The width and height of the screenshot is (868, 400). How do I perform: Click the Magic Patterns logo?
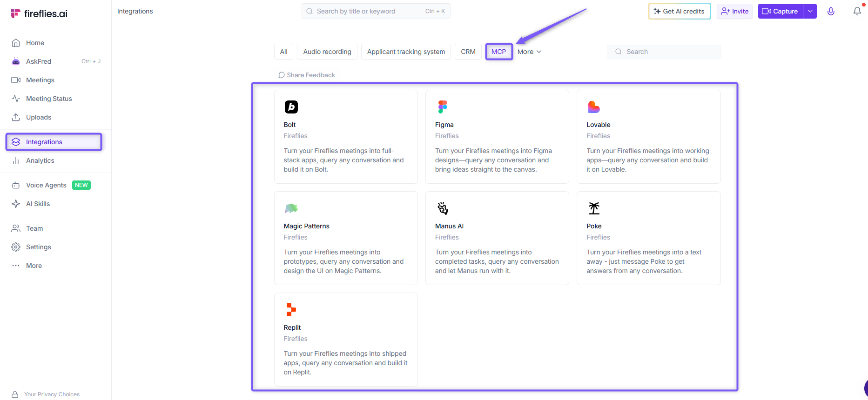click(291, 208)
